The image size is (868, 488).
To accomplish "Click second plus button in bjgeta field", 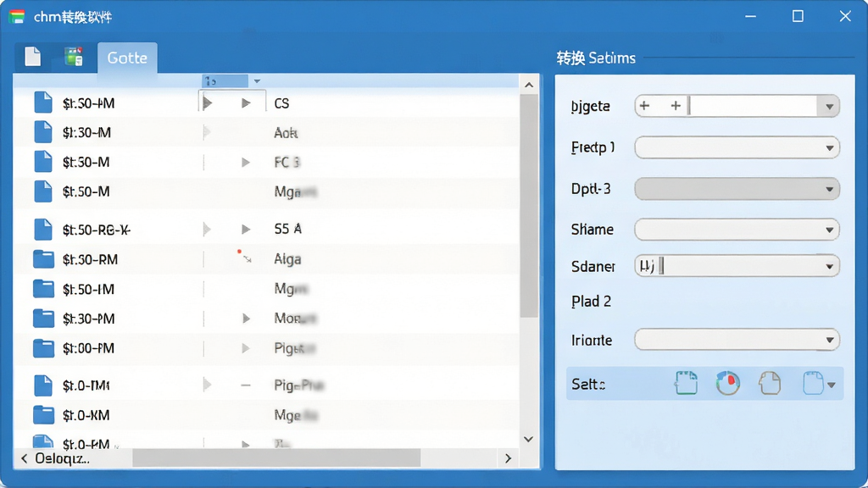I will click(676, 106).
